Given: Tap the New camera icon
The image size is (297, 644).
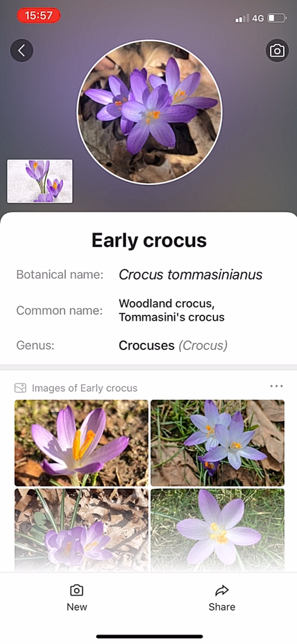Looking at the screenshot, I should tap(77, 590).
